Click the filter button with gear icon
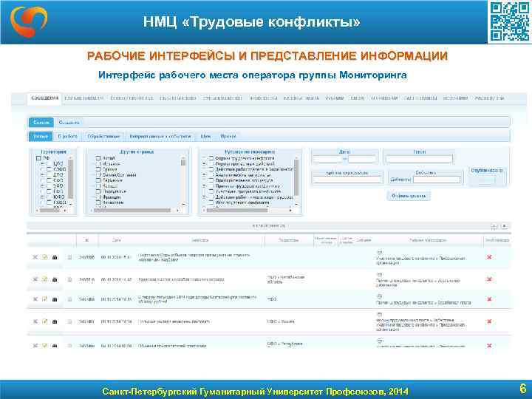532x399 pixels. point(409,196)
